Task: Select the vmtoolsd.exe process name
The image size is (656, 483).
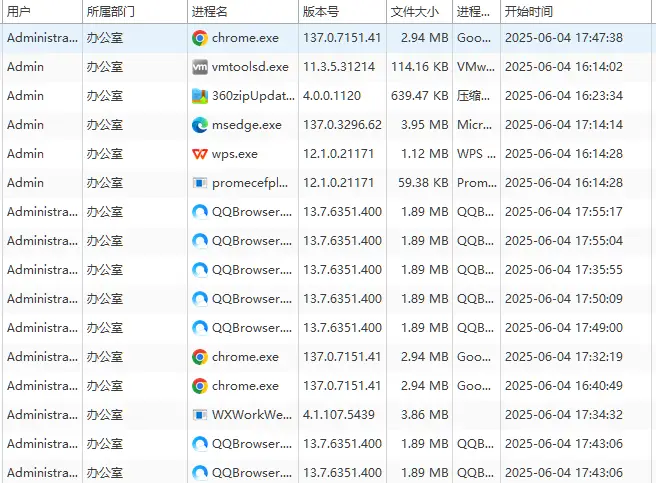Action: (x=250, y=67)
